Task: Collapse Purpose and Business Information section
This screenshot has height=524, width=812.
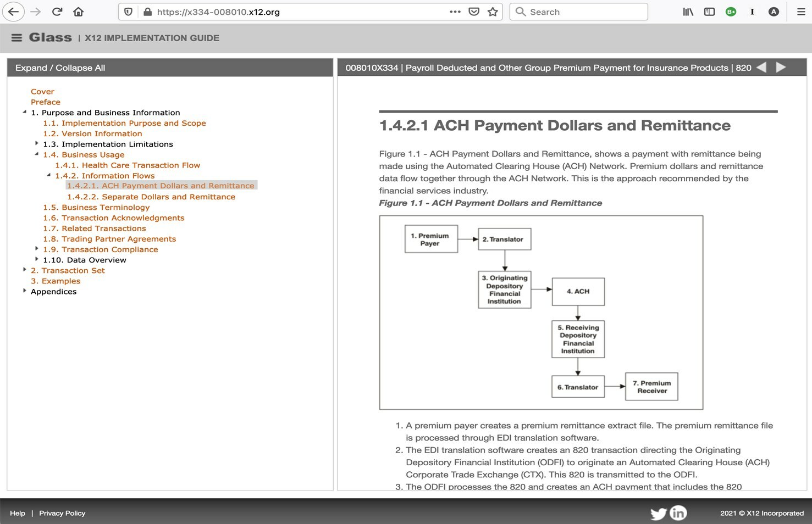Action: [x=24, y=112]
